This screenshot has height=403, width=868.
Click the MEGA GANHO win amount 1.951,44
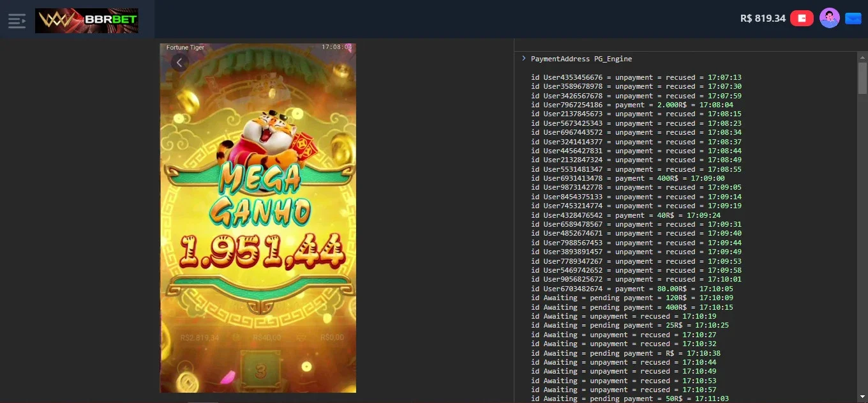[262, 250]
